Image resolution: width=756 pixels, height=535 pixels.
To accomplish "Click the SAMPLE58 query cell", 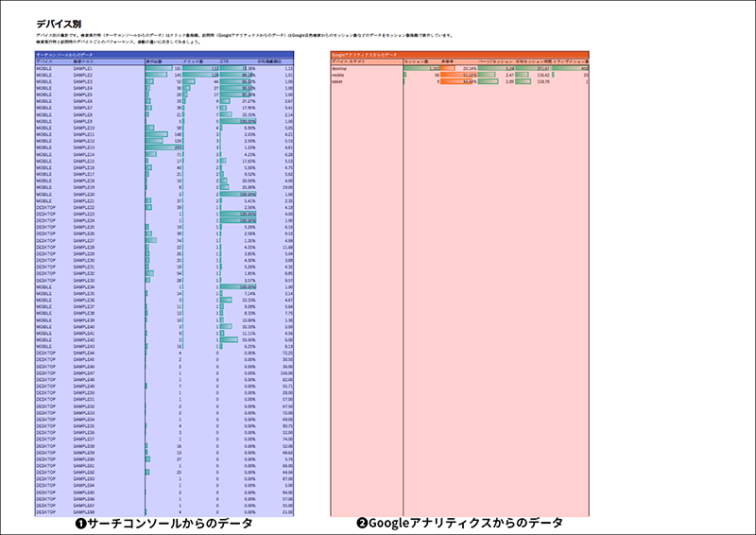I will click(x=84, y=446).
